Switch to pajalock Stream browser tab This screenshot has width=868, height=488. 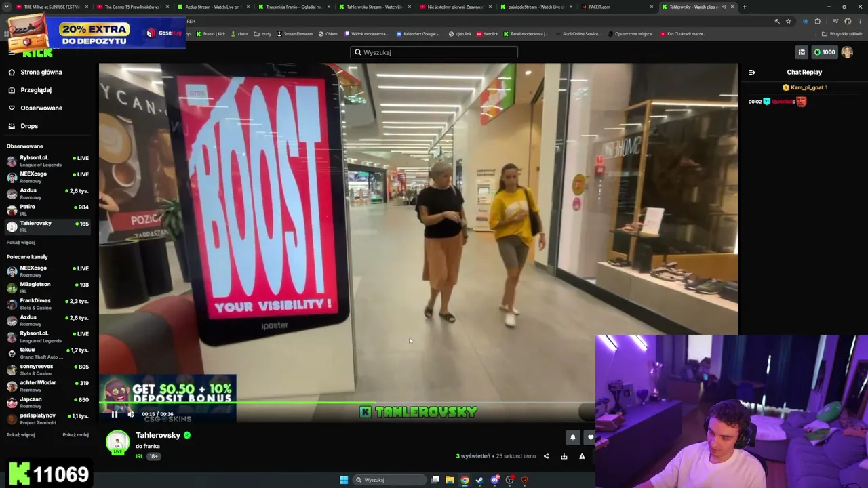536,7
